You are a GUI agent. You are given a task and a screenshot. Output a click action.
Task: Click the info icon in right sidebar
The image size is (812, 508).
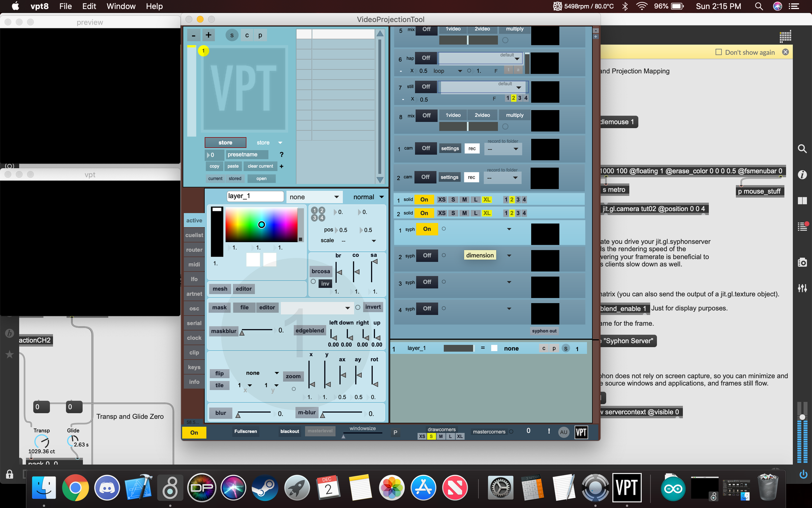[802, 175]
